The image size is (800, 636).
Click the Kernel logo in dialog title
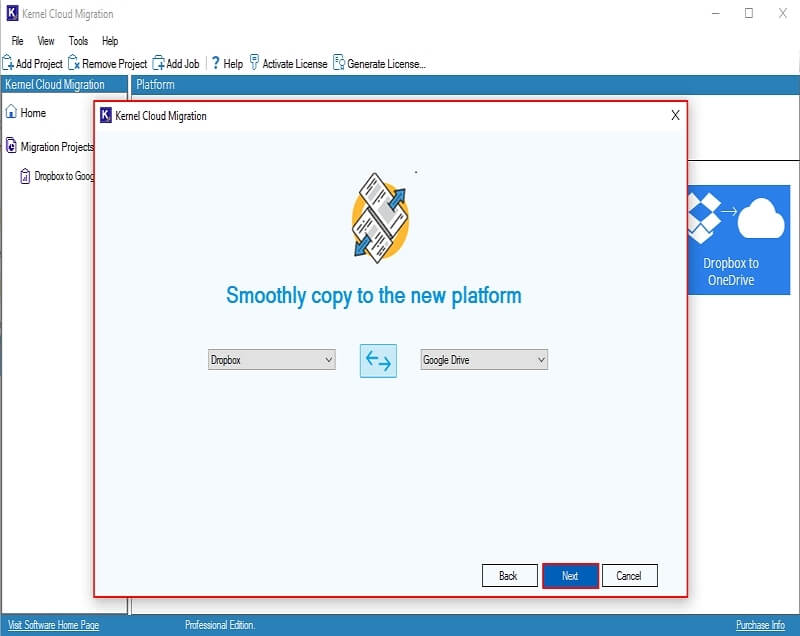point(105,115)
